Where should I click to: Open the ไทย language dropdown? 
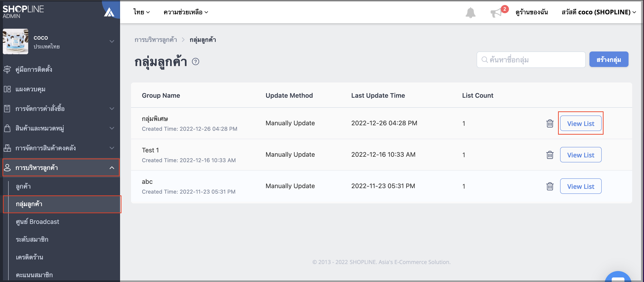click(141, 12)
